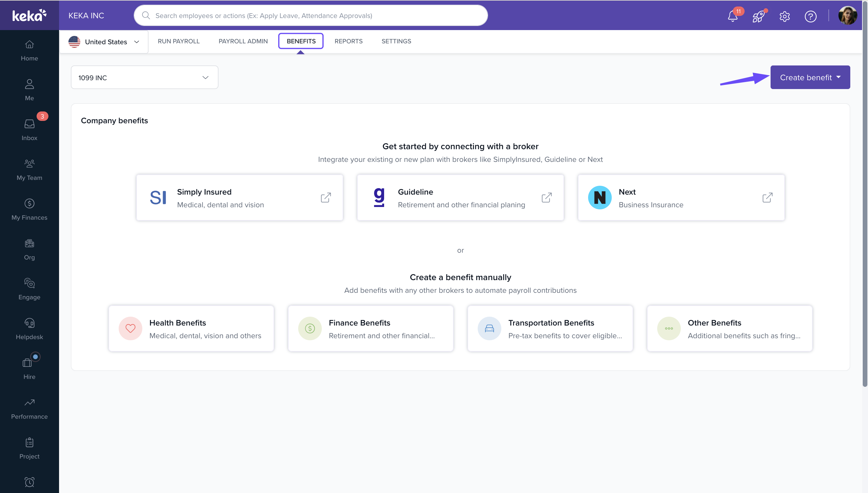Open Helpdesk from the sidebar
Image resolution: width=868 pixels, height=493 pixels.
(30, 328)
